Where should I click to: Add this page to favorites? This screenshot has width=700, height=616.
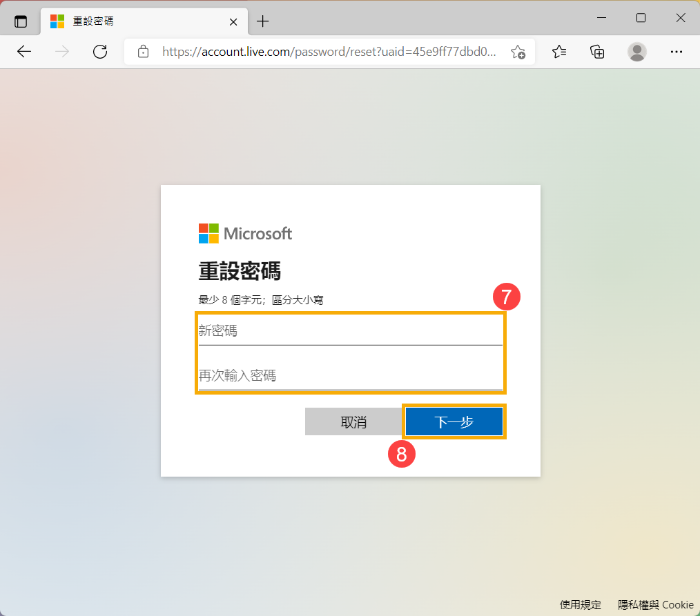click(x=518, y=52)
